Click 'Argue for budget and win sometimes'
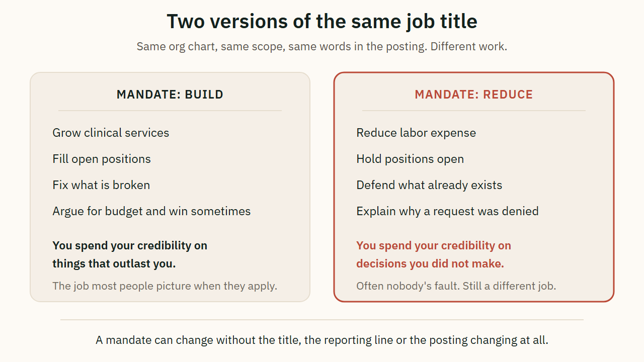The height and width of the screenshot is (362, 644). pyautogui.click(x=151, y=211)
